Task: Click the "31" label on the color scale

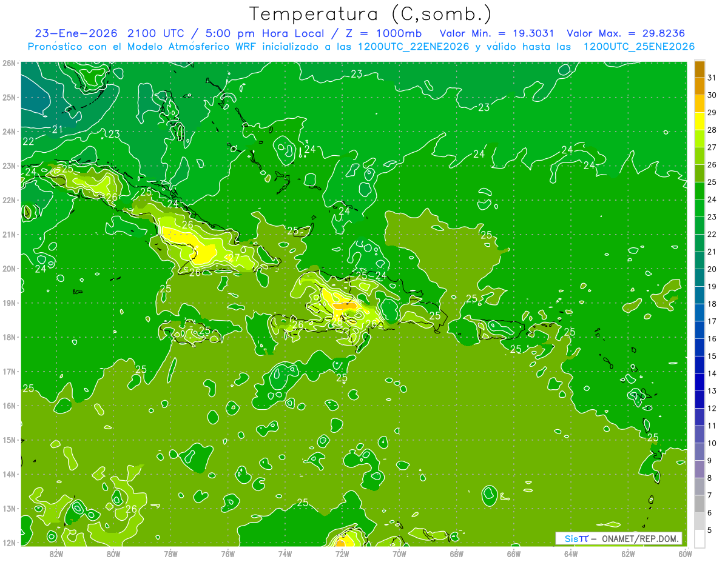Action: coord(712,78)
